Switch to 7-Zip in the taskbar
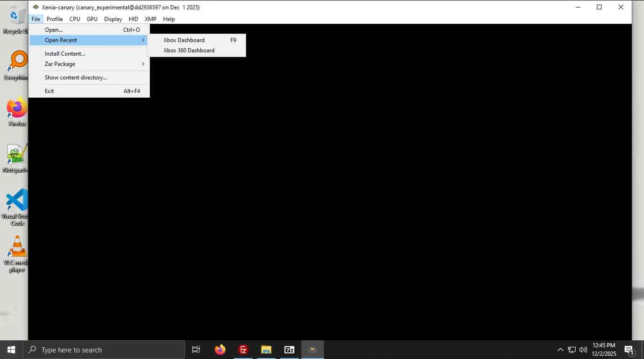Image resolution: width=644 pixels, height=359 pixels. (x=289, y=350)
